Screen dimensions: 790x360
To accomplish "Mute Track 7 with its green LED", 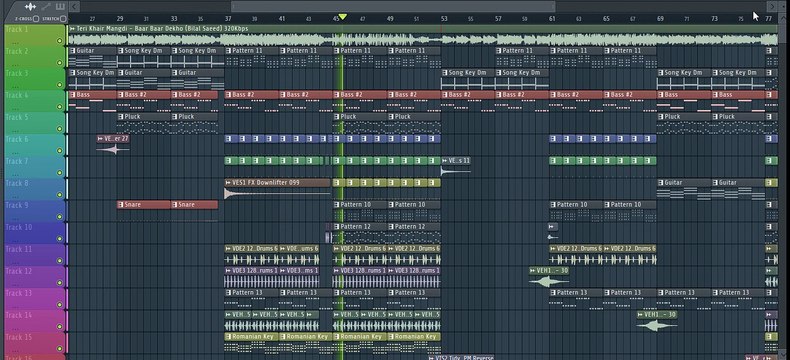I will click(x=59, y=173).
